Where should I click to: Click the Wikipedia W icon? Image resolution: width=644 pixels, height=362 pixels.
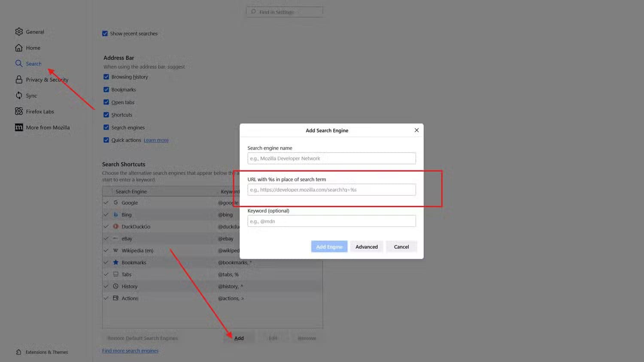point(115,250)
